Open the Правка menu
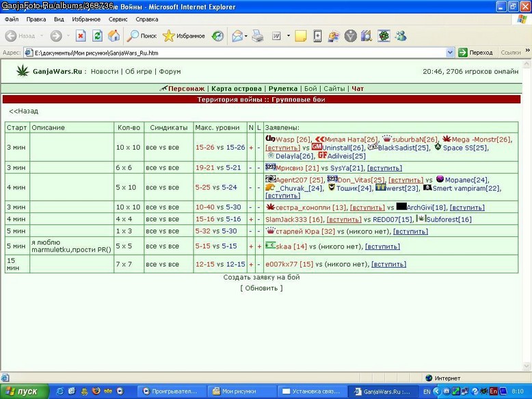Viewport: 532px width, 399px height. tap(36, 19)
